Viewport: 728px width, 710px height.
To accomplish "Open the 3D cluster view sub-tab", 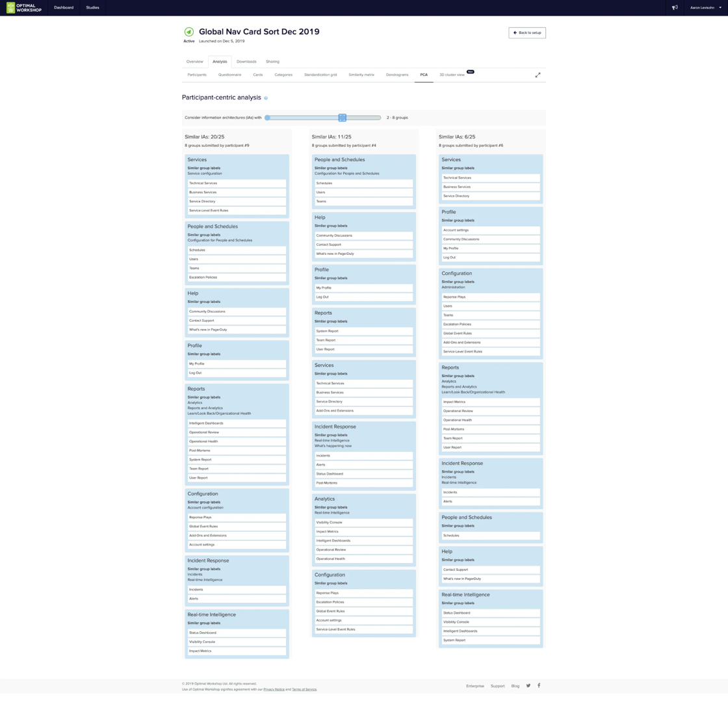I will [452, 75].
